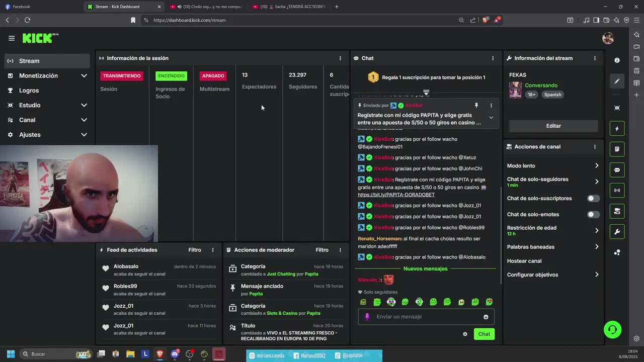Click the info circle icon in right toolbar
This screenshot has width=644, height=362.
click(617, 60)
